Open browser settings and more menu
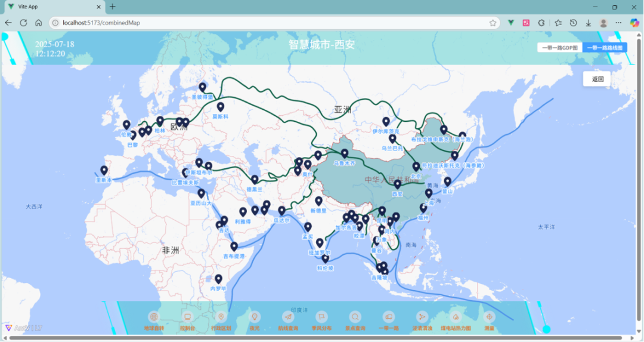The image size is (644, 342). [x=618, y=23]
